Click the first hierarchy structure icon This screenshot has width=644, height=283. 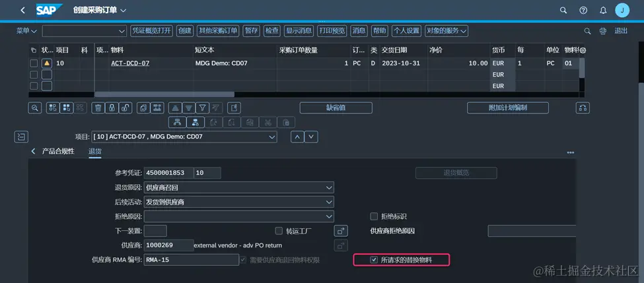point(178,122)
